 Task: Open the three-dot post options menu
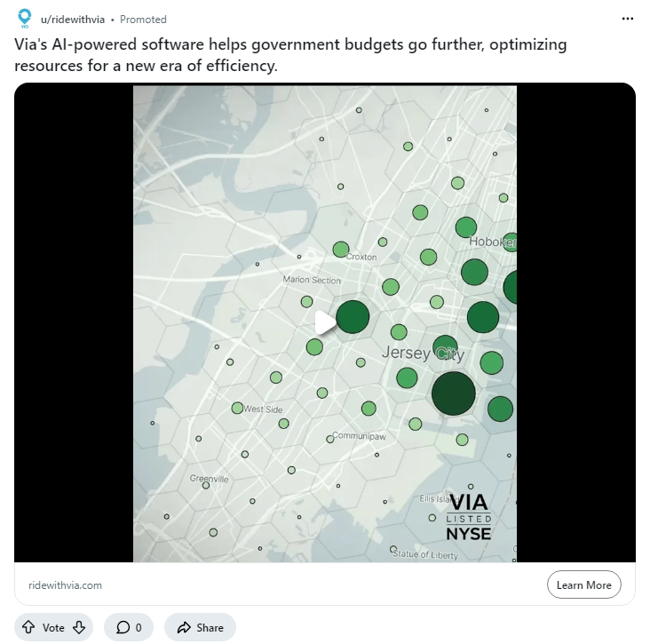[628, 19]
